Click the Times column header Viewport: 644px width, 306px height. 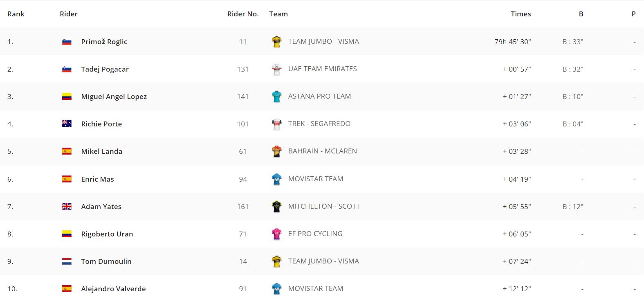pyautogui.click(x=521, y=14)
